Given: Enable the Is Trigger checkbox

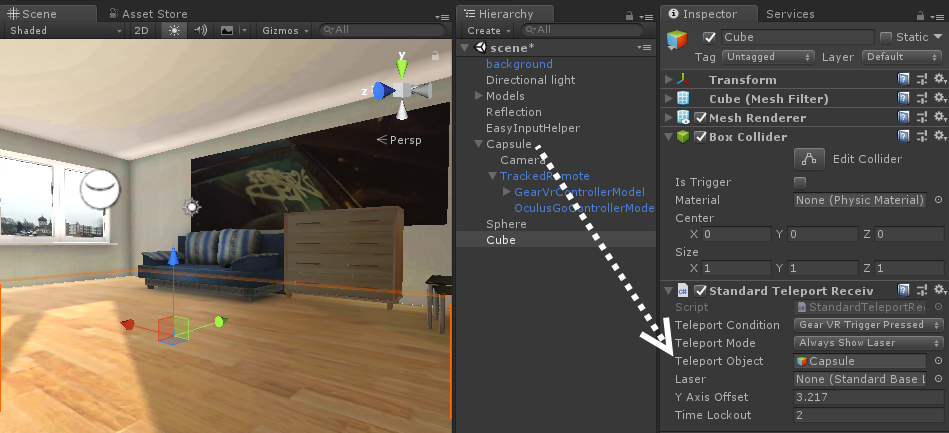Looking at the screenshot, I should [800, 182].
